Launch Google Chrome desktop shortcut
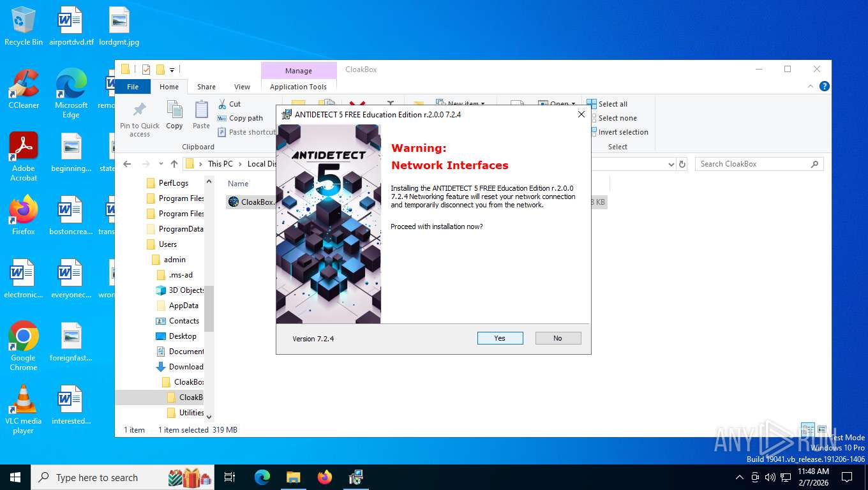 tap(24, 346)
